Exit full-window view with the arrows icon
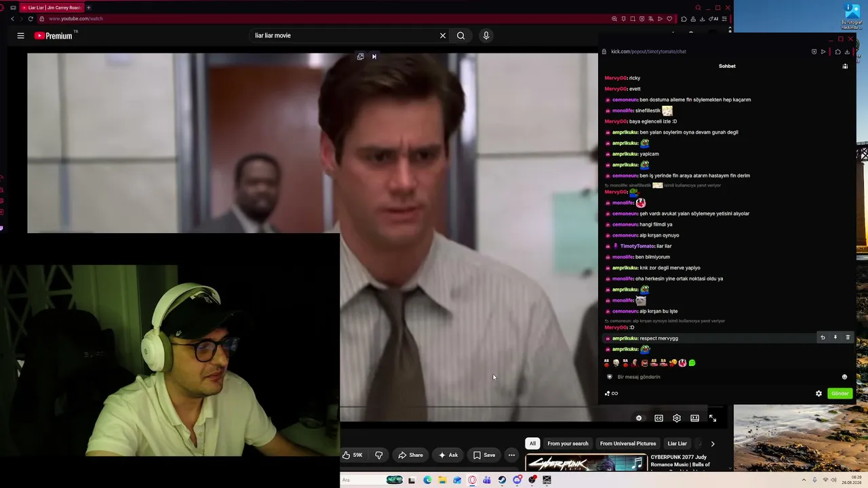The image size is (868, 488). point(712,418)
